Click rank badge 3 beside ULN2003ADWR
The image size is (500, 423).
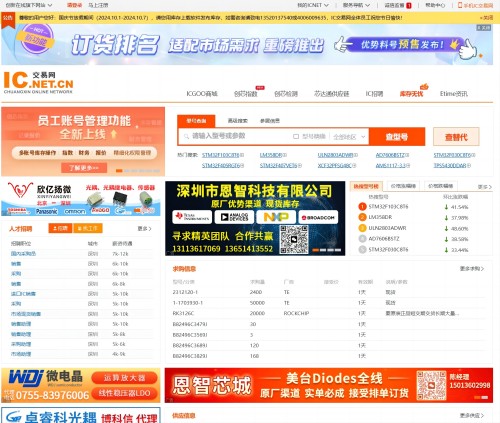click(x=362, y=228)
